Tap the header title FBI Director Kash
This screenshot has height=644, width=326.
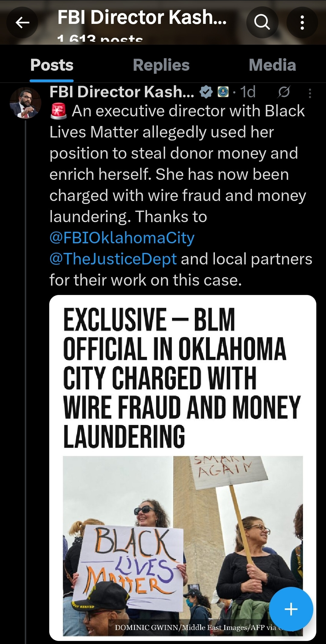pyautogui.click(x=142, y=17)
